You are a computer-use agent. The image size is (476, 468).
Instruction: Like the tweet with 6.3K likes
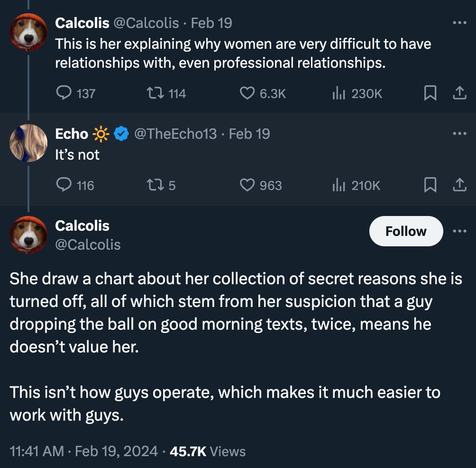coord(247,93)
